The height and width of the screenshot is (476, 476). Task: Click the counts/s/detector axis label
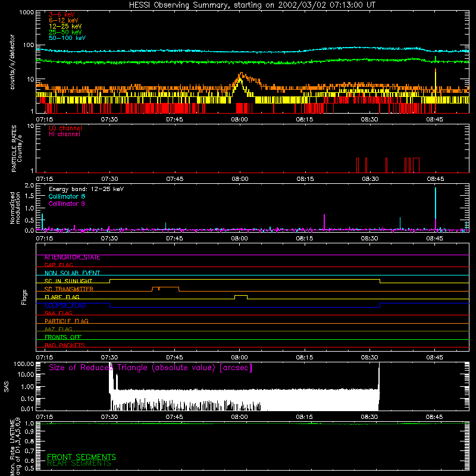click(12, 62)
